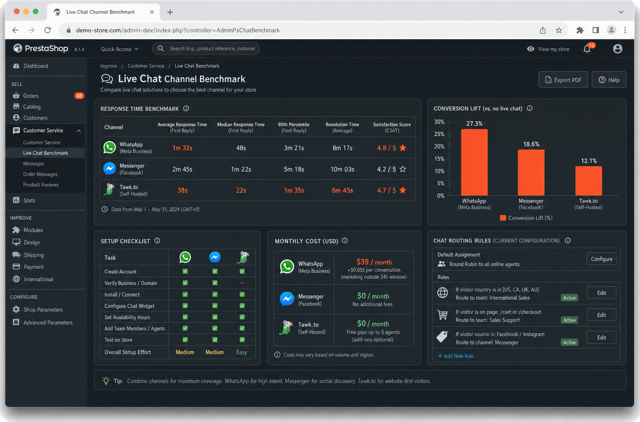Toggle Tawk.to Install / Connect checkbox
This screenshot has height=422, width=640.
tap(242, 294)
